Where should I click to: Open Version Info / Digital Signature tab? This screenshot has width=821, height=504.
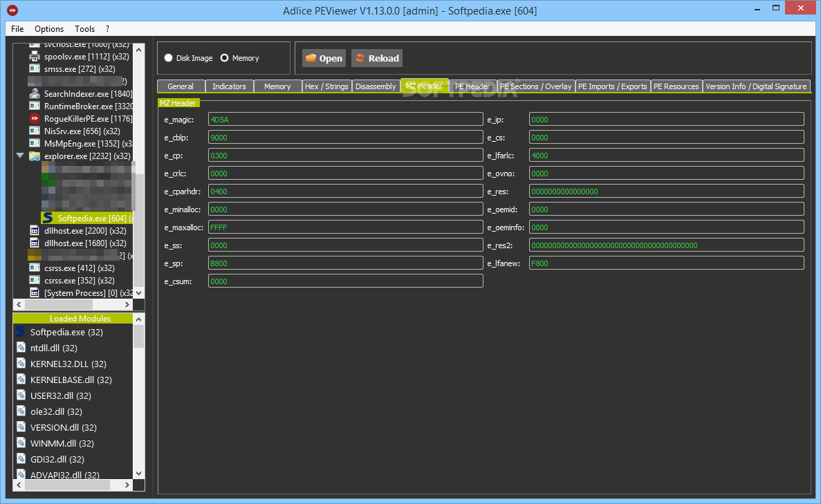click(756, 86)
